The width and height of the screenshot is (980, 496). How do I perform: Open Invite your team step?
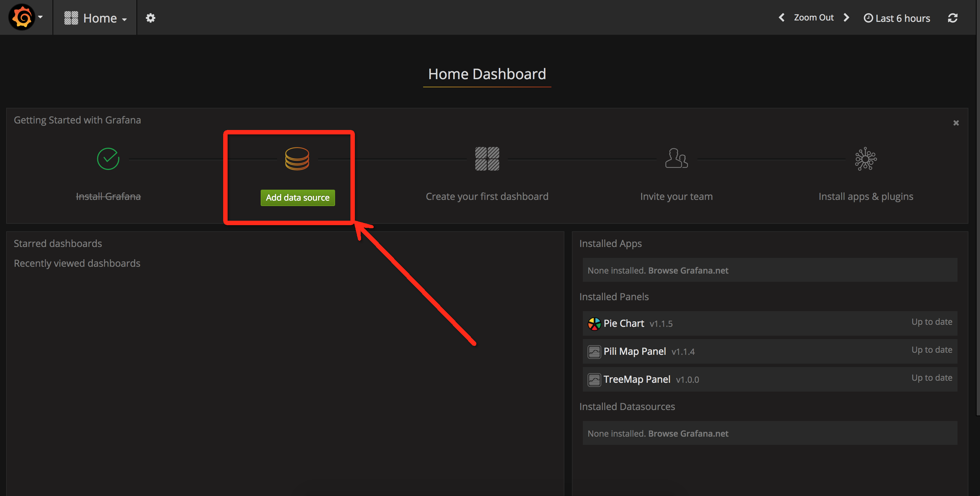click(x=676, y=196)
